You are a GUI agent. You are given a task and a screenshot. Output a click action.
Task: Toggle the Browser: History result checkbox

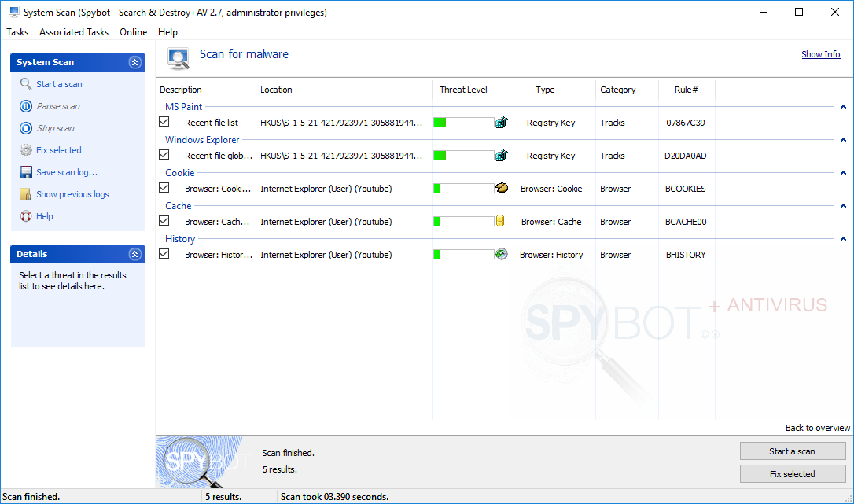[x=164, y=253]
